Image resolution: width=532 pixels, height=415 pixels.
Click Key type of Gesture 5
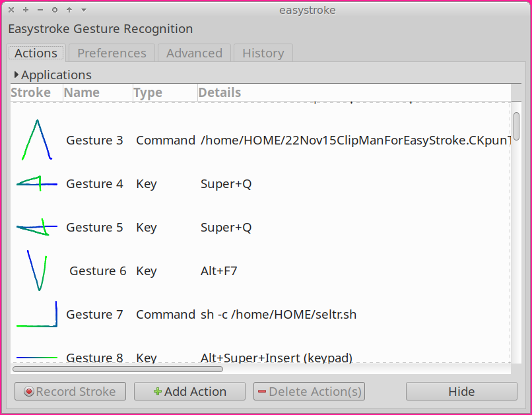coord(147,228)
